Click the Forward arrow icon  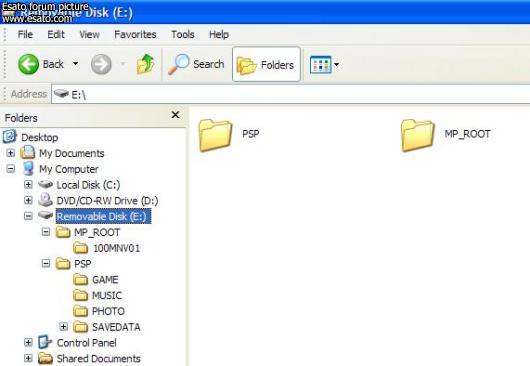coord(101,64)
